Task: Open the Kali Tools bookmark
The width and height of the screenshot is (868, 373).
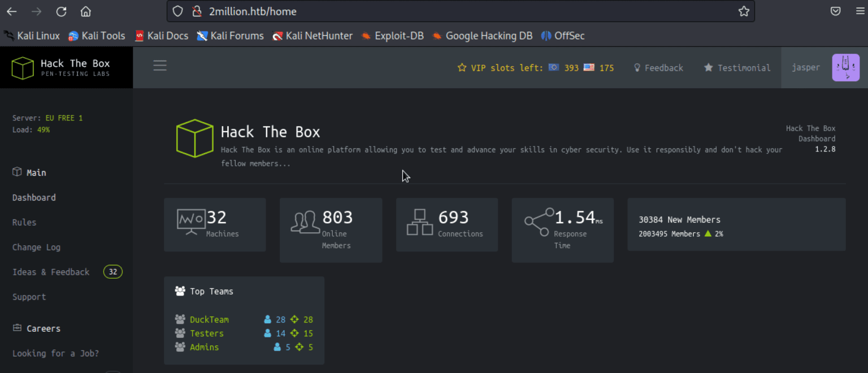Action: [x=97, y=36]
